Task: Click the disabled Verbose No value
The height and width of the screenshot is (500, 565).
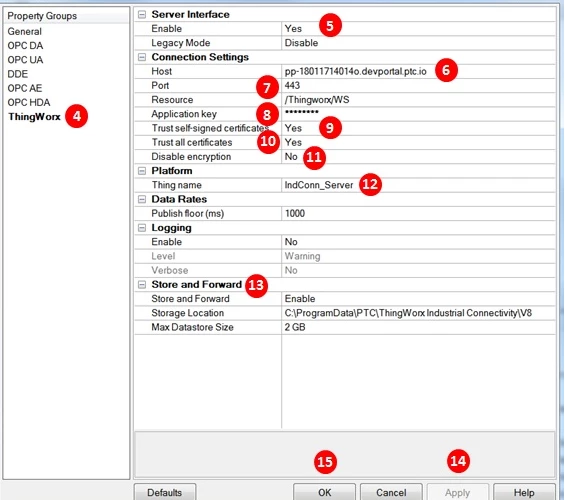Action: coord(418,271)
